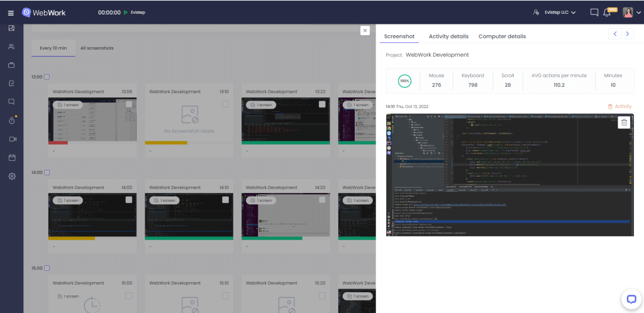
Task: Open the 14:20 screenshot thumbnail
Action: (x=286, y=215)
